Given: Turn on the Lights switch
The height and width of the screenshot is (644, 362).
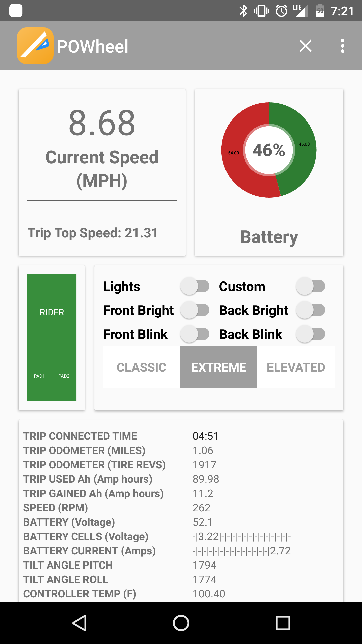Looking at the screenshot, I should tap(195, 286).
